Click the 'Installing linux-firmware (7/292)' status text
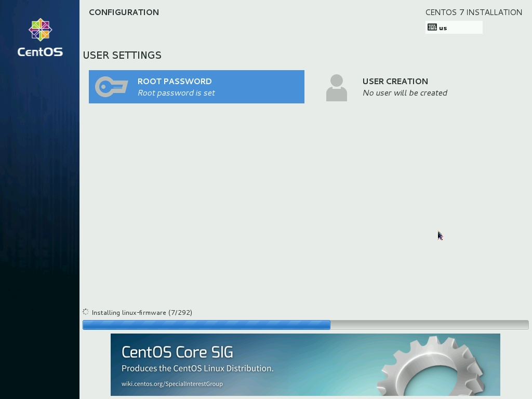 tap(142, 313)
